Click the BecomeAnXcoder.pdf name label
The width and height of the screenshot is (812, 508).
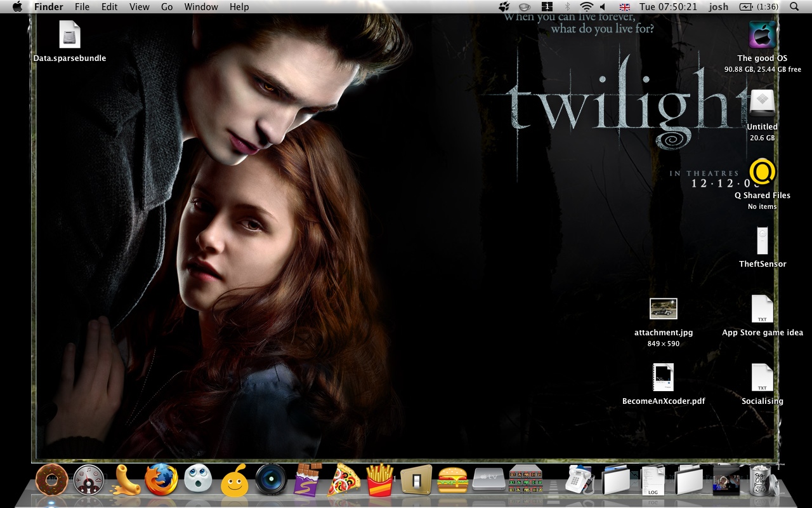point(664,401)
